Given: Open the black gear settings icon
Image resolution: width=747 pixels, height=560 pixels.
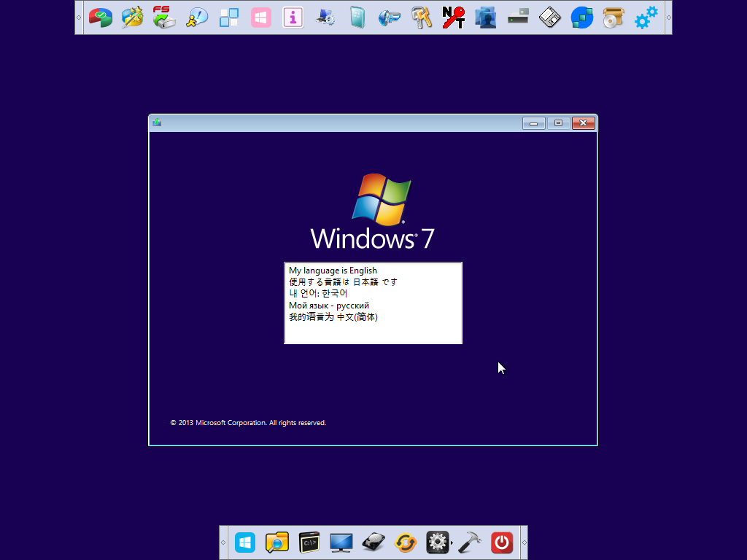Looking at the screenshot, I should [x=438, y=542].
